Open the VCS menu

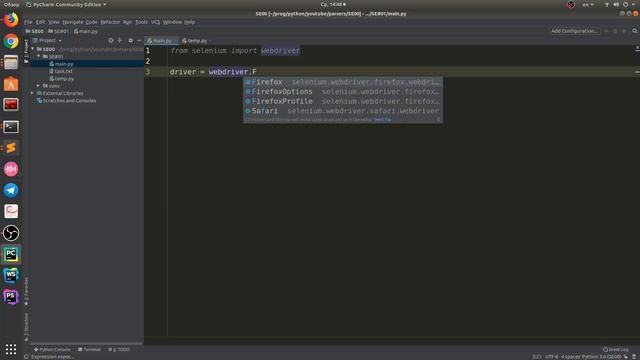156,22
